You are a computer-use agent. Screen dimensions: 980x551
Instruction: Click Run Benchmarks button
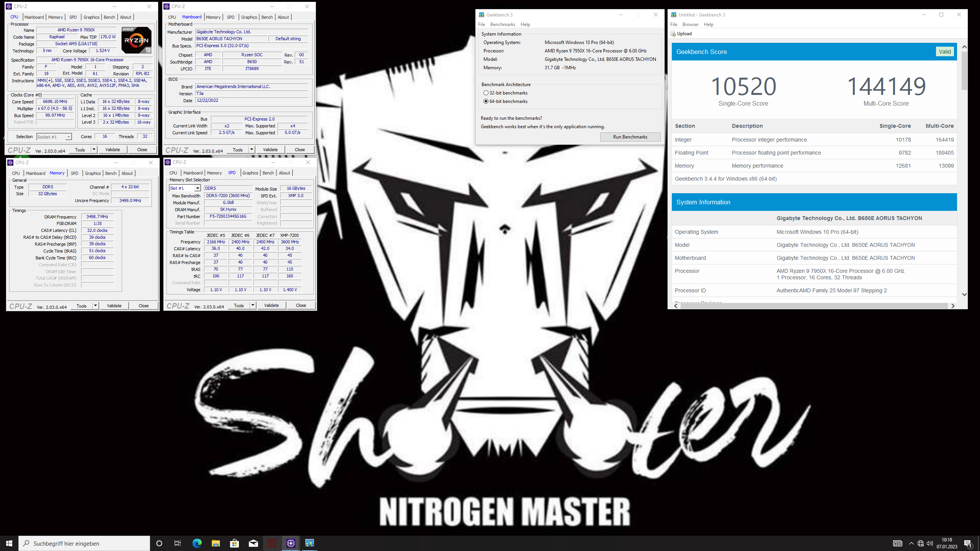630,137
